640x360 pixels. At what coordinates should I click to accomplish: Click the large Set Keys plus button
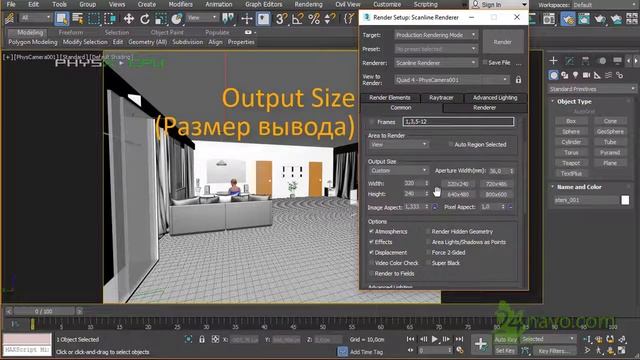(480, 344)
